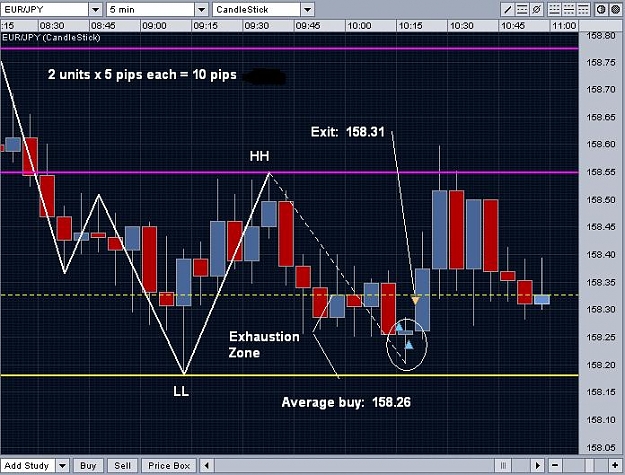Click the 158.30 price axis label

(x=600, y=309)
